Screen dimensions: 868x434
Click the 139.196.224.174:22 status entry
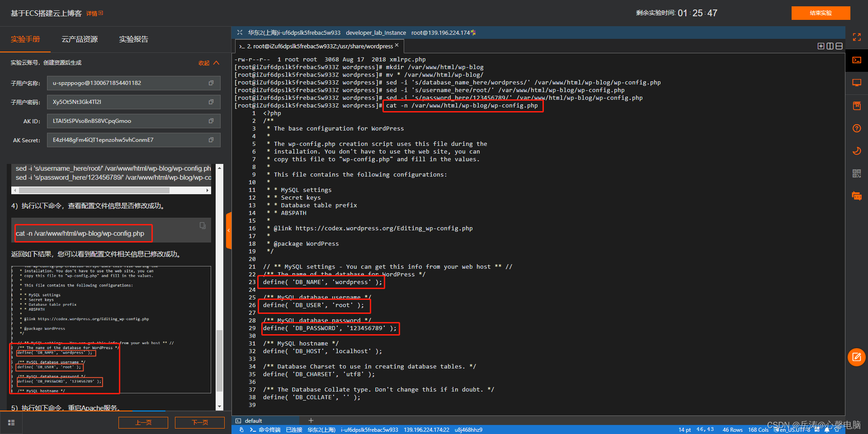coord(426,430)
